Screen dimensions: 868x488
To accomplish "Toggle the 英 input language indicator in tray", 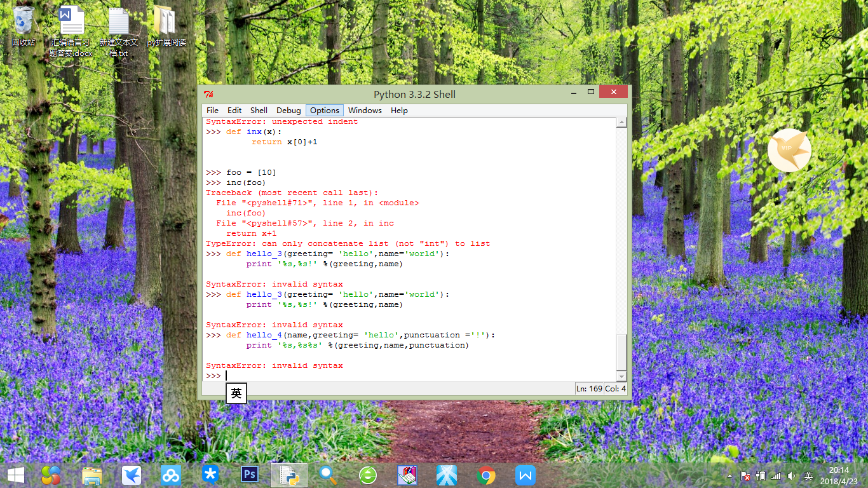I will coord(808,475).
